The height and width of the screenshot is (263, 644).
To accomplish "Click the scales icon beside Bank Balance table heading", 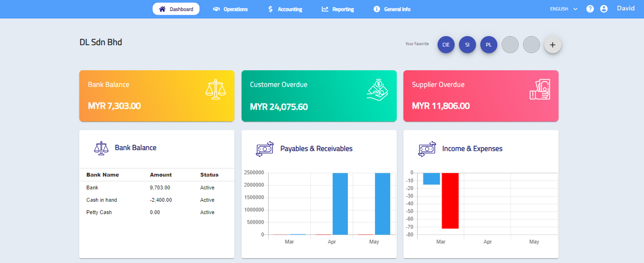I will tap(101, 148).
